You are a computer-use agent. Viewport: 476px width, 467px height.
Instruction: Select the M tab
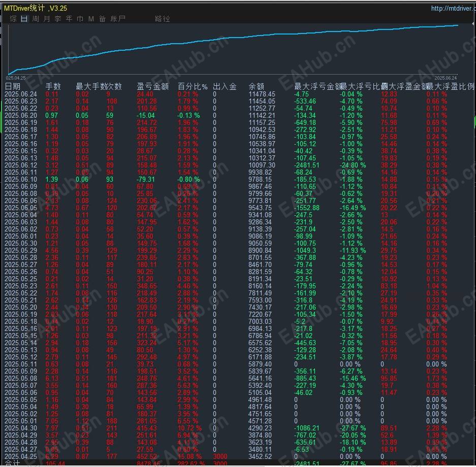[x=91, y=19]
